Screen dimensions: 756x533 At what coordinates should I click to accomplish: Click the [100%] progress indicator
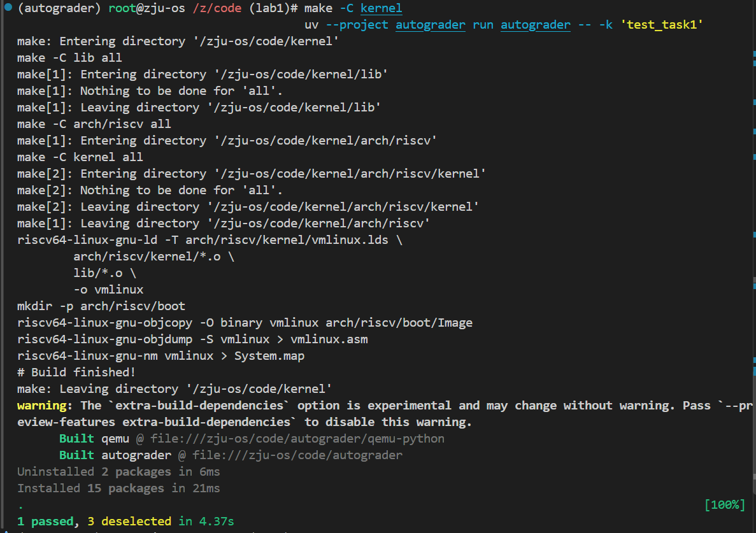[x=724, y=504]
